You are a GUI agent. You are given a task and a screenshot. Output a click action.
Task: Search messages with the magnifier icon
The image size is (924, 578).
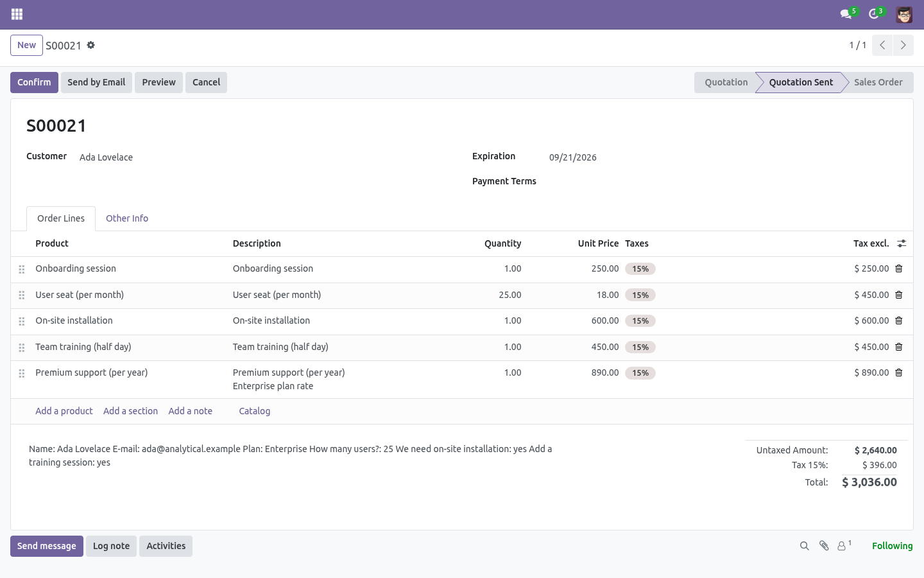click(x=804, y=546)
